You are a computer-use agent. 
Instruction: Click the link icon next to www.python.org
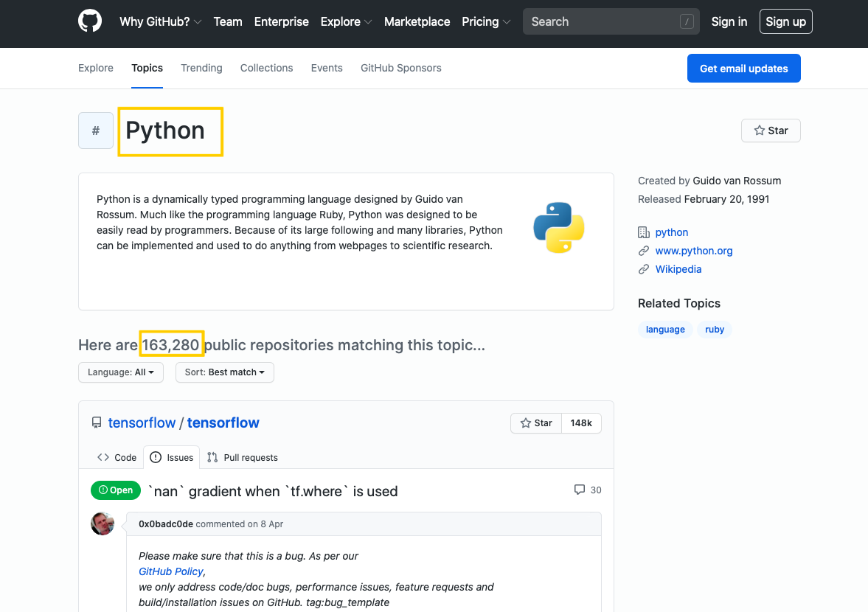pos(644,250)
